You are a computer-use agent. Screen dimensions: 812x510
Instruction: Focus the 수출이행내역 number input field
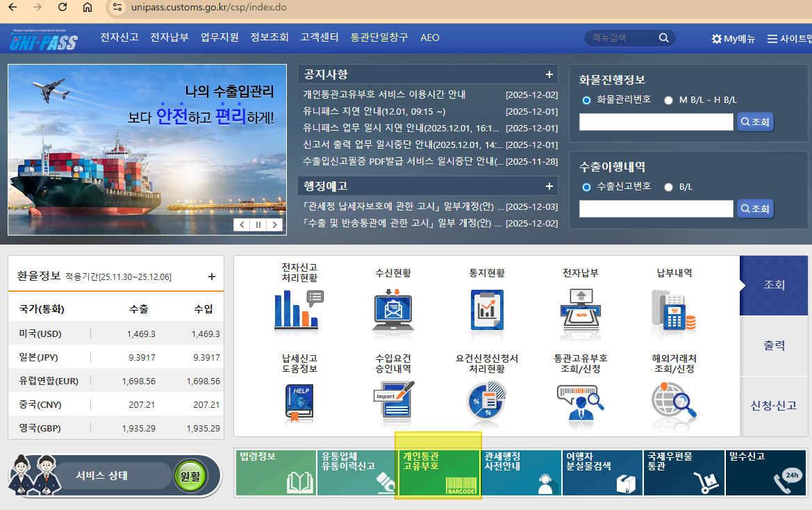pos(656,208)
